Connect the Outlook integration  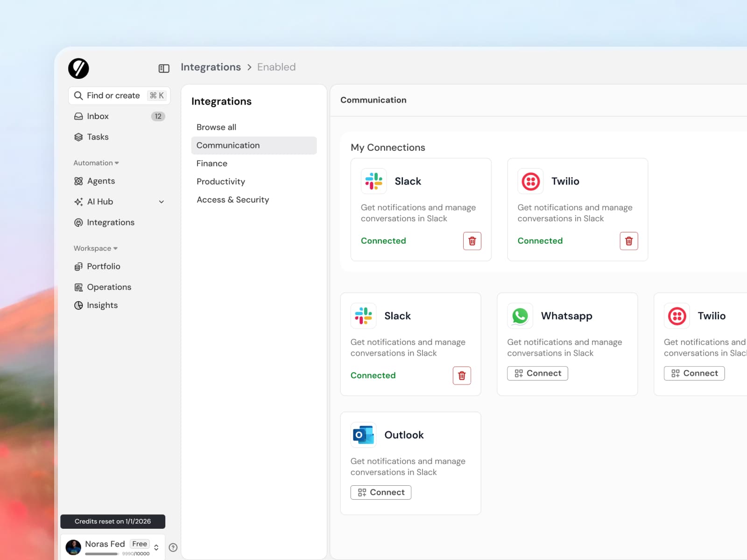(x=381, y=492)
